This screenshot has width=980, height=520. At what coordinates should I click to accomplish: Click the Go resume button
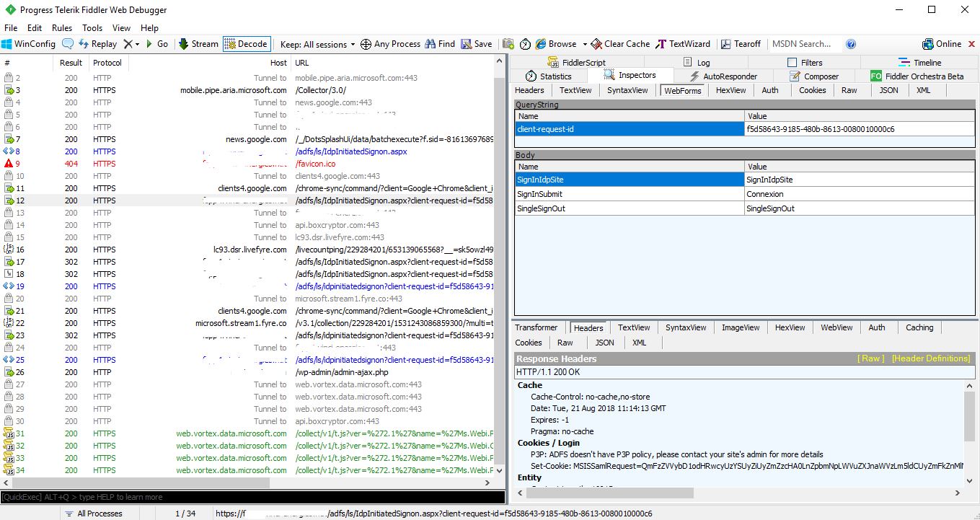156,44
